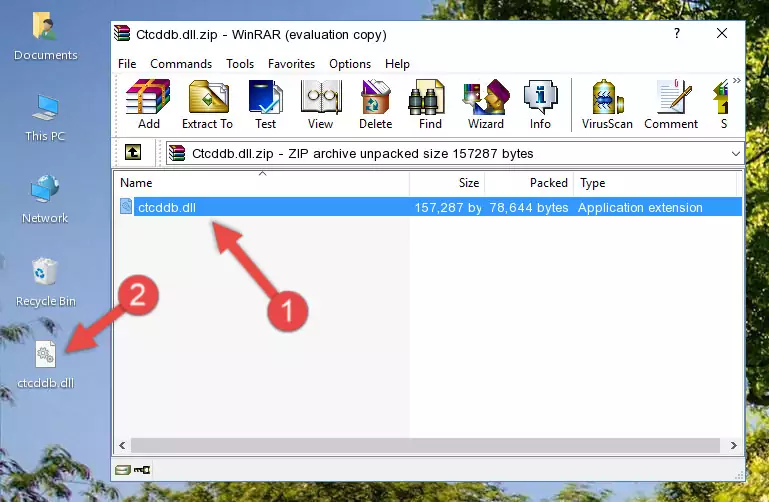Select the Recycle Bin desktop icon
The width and height of the screenshot is (769, 502).
point(45,282)
